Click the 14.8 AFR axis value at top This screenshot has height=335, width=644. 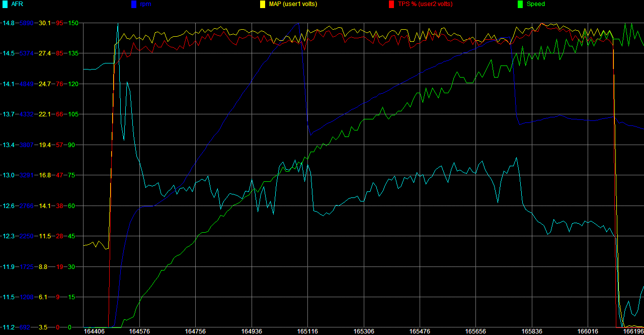(x=8, y=23)
